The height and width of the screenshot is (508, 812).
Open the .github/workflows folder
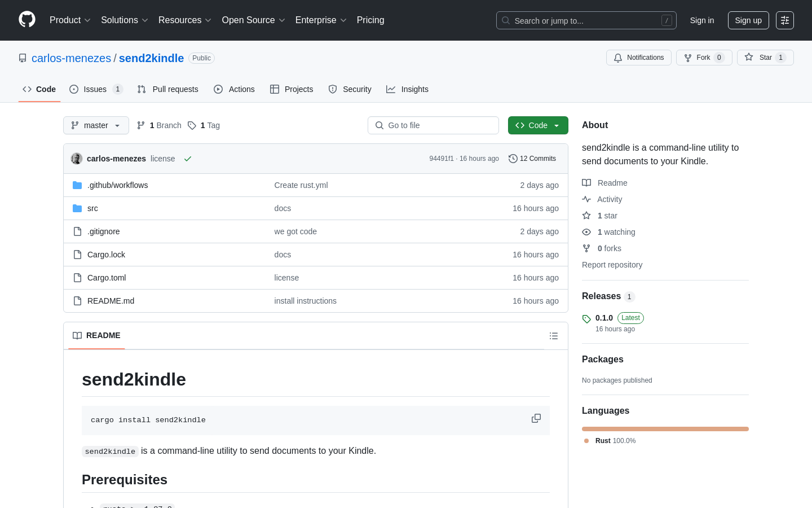(x=117, y=185)
